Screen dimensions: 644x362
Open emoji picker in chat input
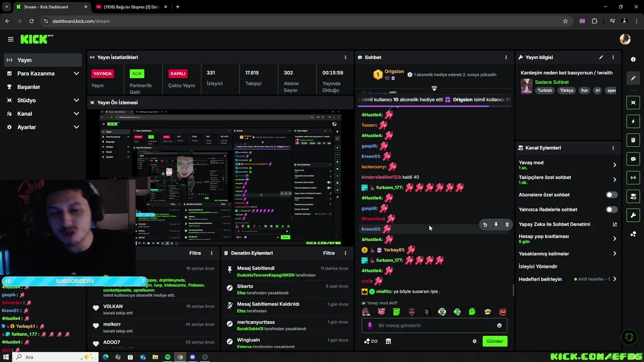(x=500, y=325)
